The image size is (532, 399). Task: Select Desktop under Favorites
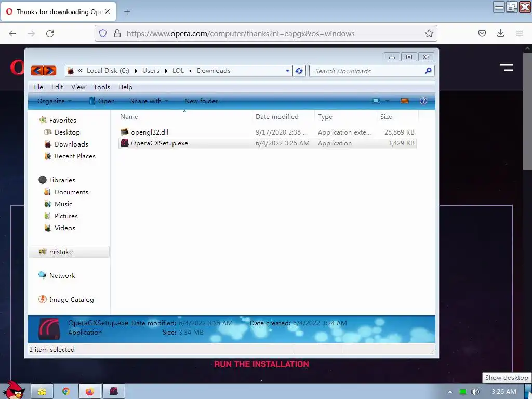(x=67, y=132)
